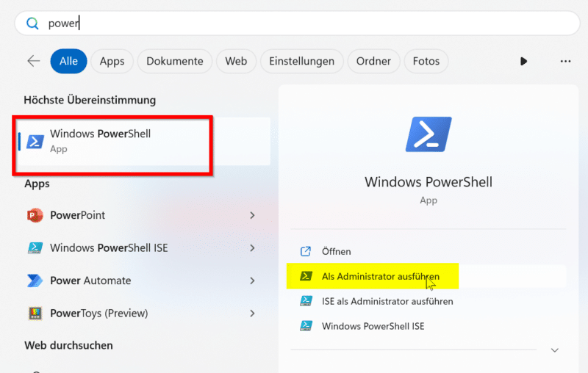Screen dimensions: 588x373
Task: Expand more actions with the down chevron
Action: pos(555,350)
